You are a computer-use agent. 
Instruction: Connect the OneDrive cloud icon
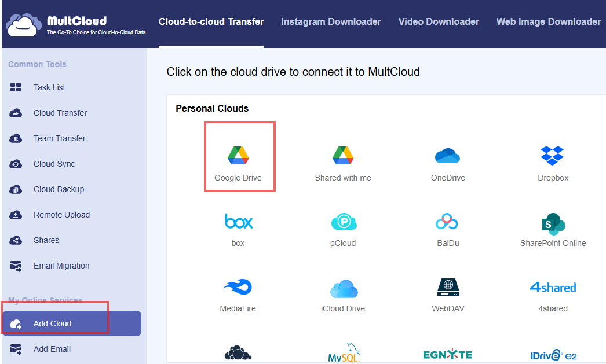pos(448,156)
